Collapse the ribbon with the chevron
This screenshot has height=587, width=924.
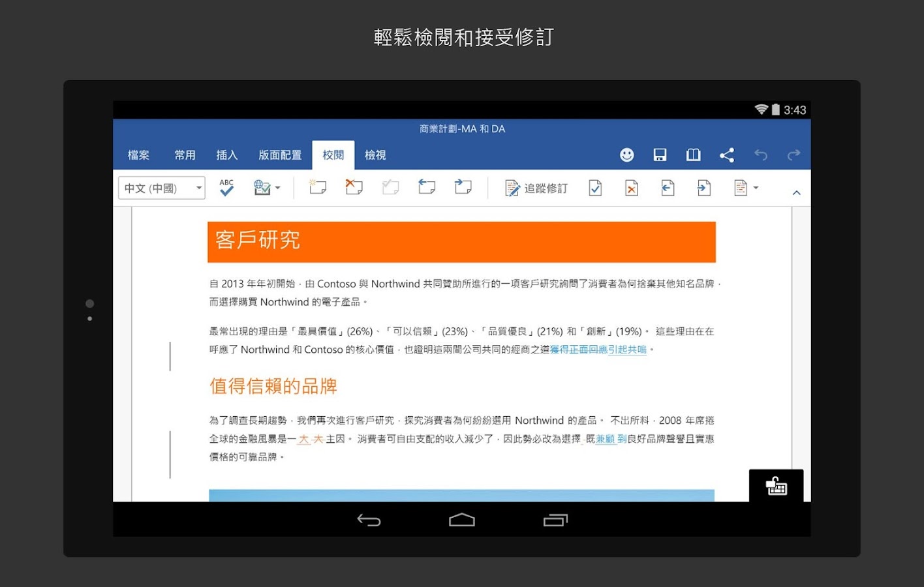(x=795, y=192)
